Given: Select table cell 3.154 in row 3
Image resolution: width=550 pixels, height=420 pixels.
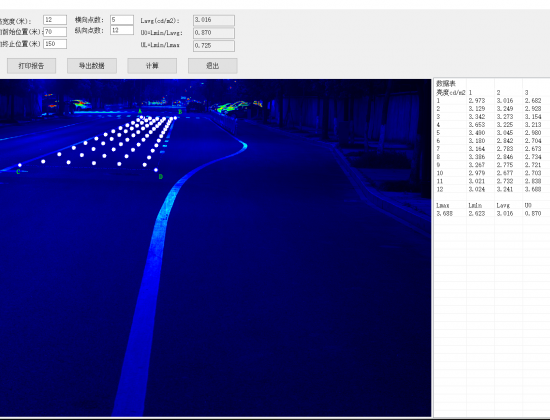Looking at the screenshot, I should pos(533,116).
